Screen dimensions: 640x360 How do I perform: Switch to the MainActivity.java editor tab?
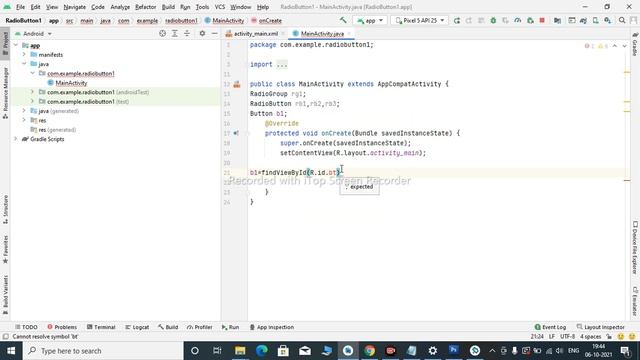pyautogui.click(x=322, y=33)
